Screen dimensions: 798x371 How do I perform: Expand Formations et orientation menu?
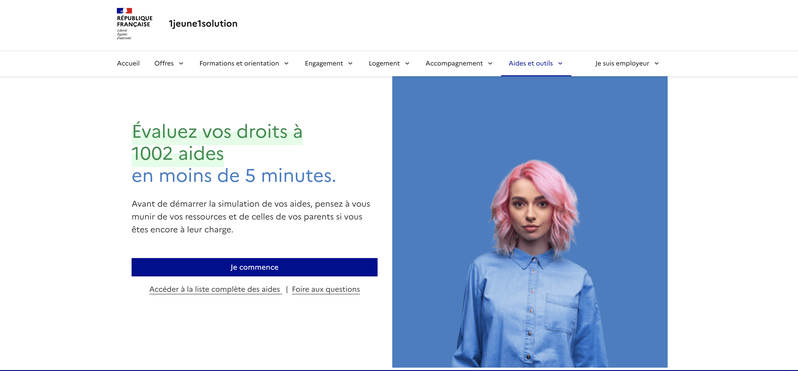pyautogui.click(x=244, y=64)
